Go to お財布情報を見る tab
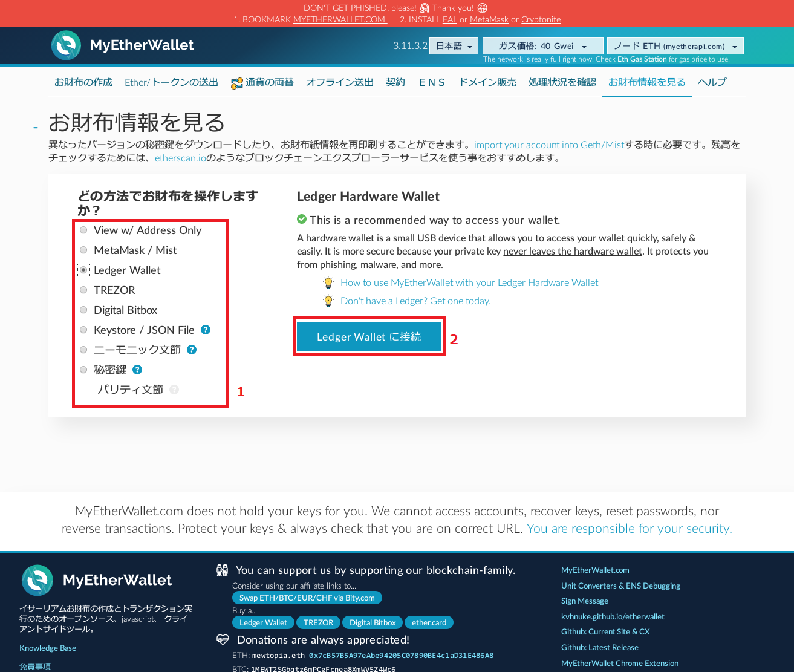 (647, 82)
